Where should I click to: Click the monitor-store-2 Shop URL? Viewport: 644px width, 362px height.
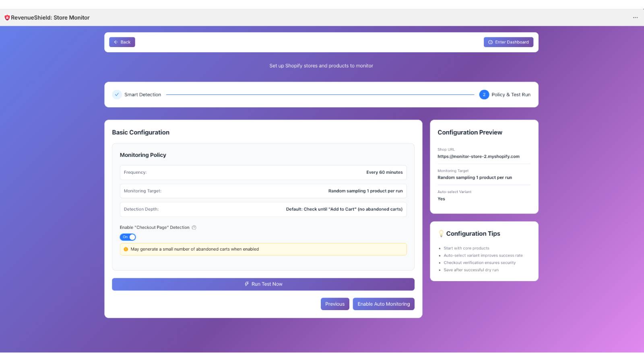point(479,156)
